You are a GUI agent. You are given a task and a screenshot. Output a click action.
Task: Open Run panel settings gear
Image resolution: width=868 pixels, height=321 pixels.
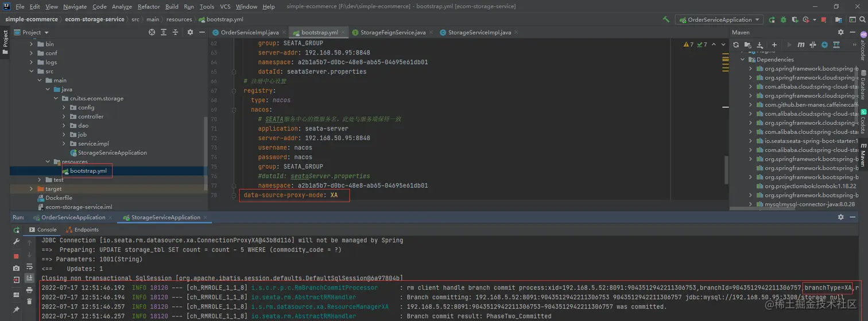click(x=841, y=217)
